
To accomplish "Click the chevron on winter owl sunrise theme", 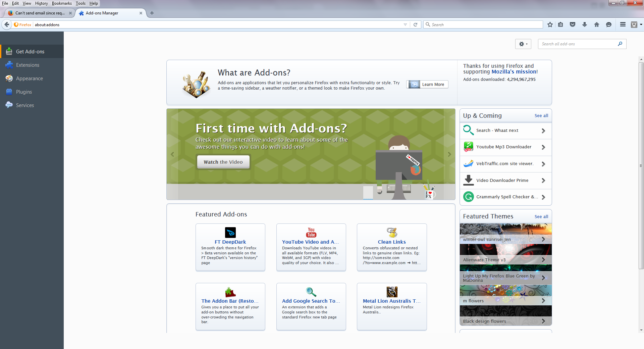I will pyautogui.click(x=543, y=239).
